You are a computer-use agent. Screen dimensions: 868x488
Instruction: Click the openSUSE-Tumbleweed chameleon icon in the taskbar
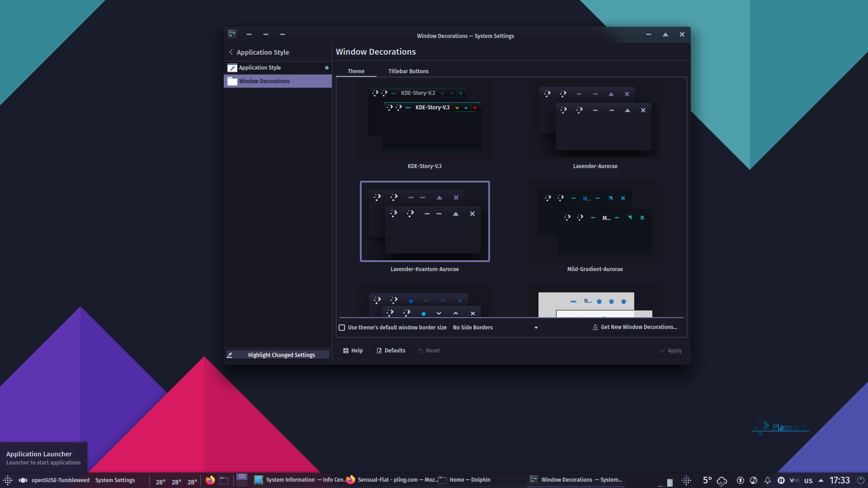(x=23, y=480)
